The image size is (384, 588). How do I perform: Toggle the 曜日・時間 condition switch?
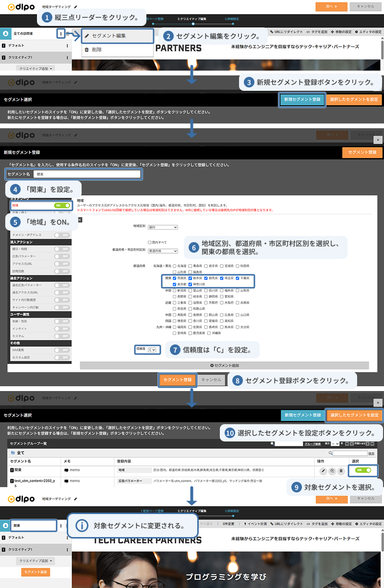[x=62, y=249]
